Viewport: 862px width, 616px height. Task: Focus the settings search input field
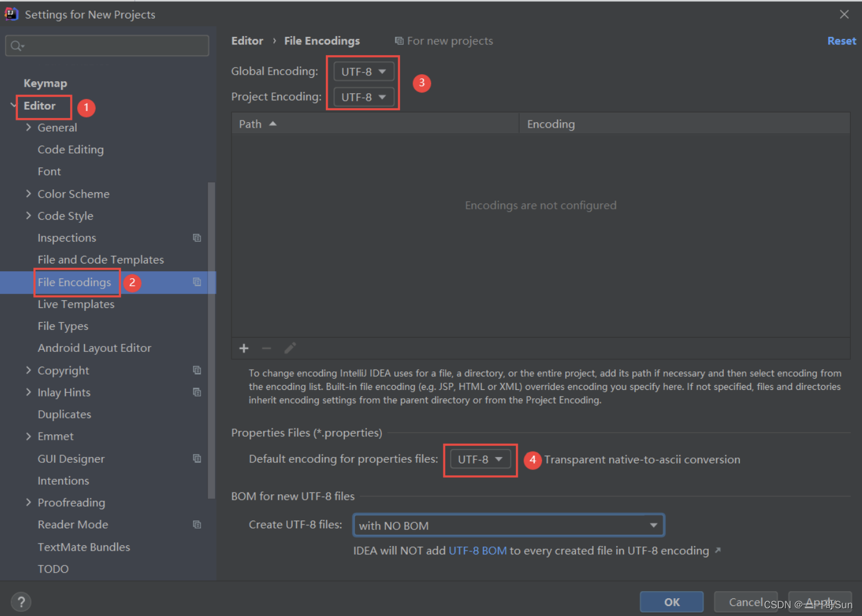pyautogui.click(x=107, y=46)
